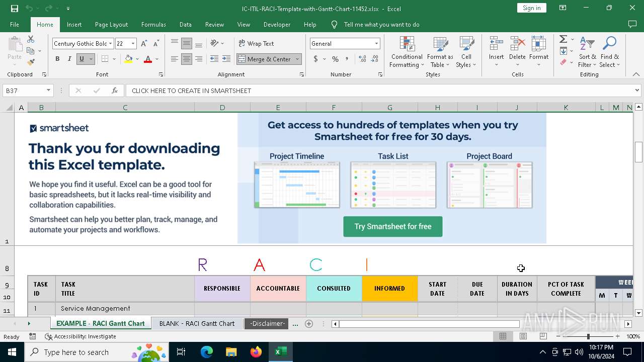Align text right
The image size is (644, 362).
tap(199, 59)
